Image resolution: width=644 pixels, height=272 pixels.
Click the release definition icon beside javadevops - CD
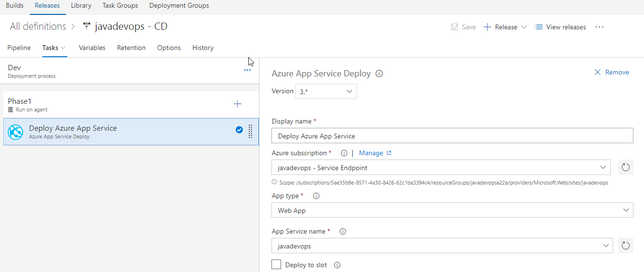click(x=87, y=26)
